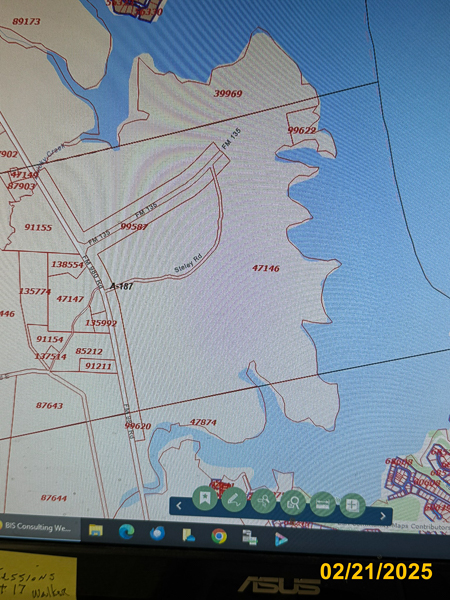Open the parcel search magnifier tool
Viewport: 450px width, 600px height.
point(293,502)
